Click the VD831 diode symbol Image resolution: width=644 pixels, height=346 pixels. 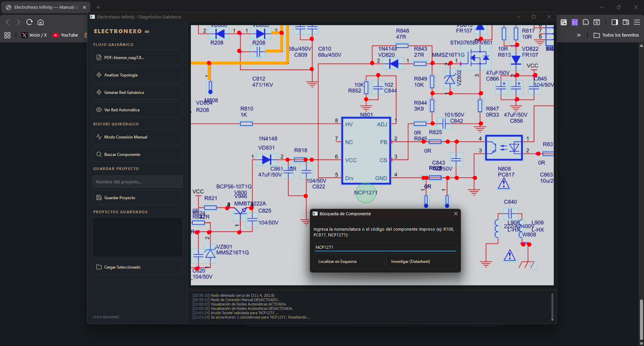tap(267, 160)
